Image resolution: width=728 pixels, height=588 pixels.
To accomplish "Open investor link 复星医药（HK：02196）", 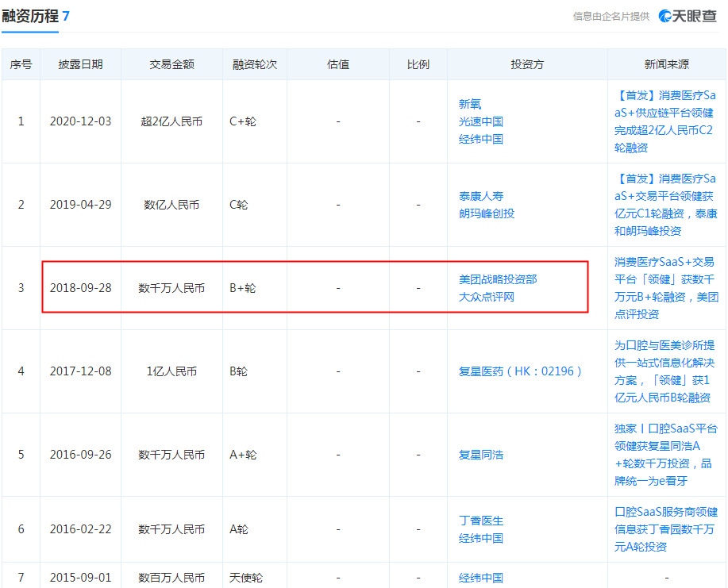I will [520, 371].
